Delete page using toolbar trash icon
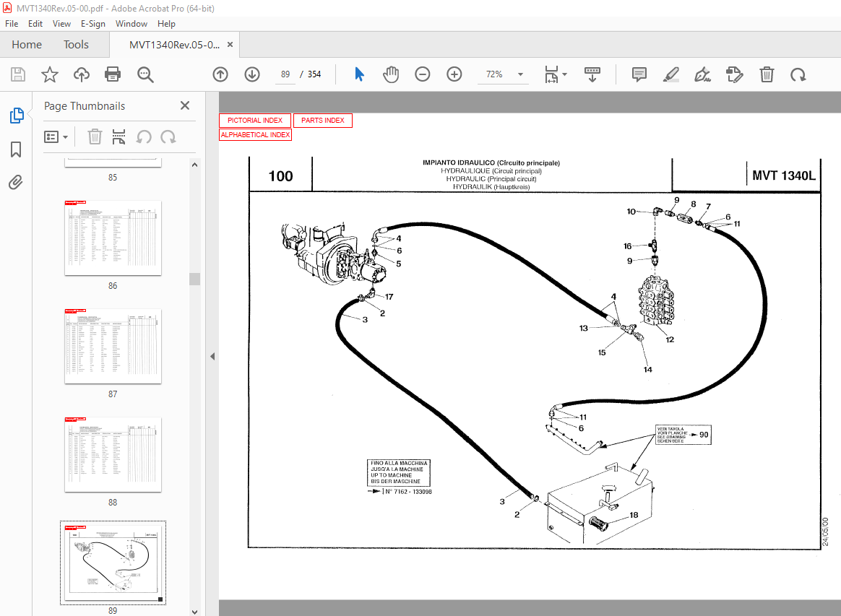The height and width of the screenshot is (616, 841). point(767,74)
